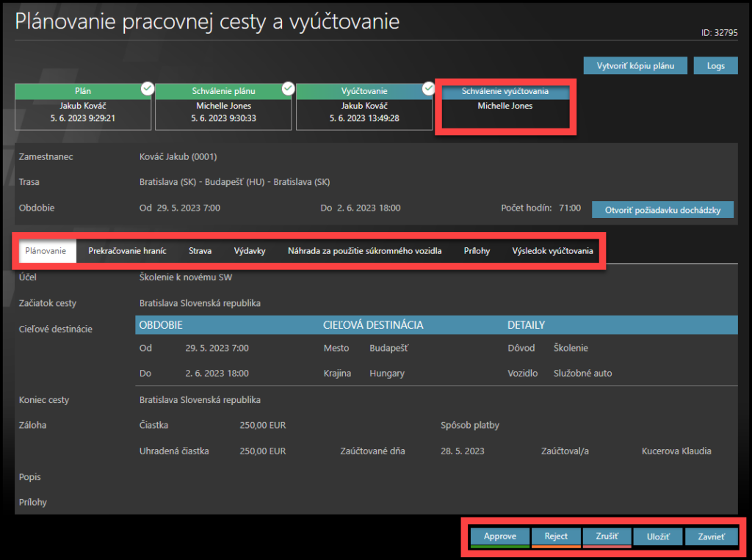Click the checkmark icon on Plán step
The width and height of the screenshot is (752, 560).
148,89
